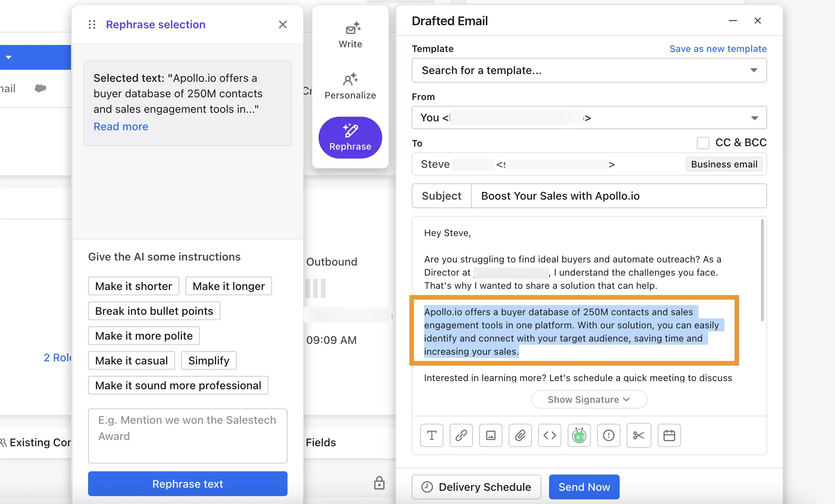The height and width of the screenshot is (504, 835).
Task: Expand the From address dropdown
Action: [754, 117]
